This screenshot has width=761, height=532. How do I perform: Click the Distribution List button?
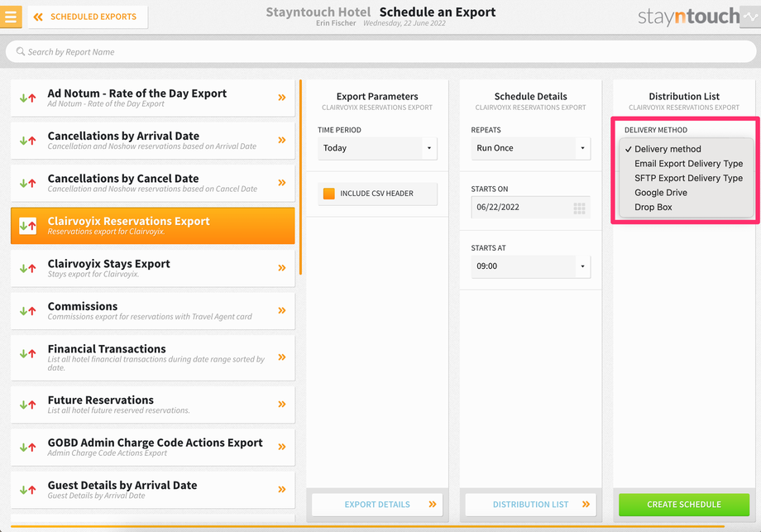point(530,505)
